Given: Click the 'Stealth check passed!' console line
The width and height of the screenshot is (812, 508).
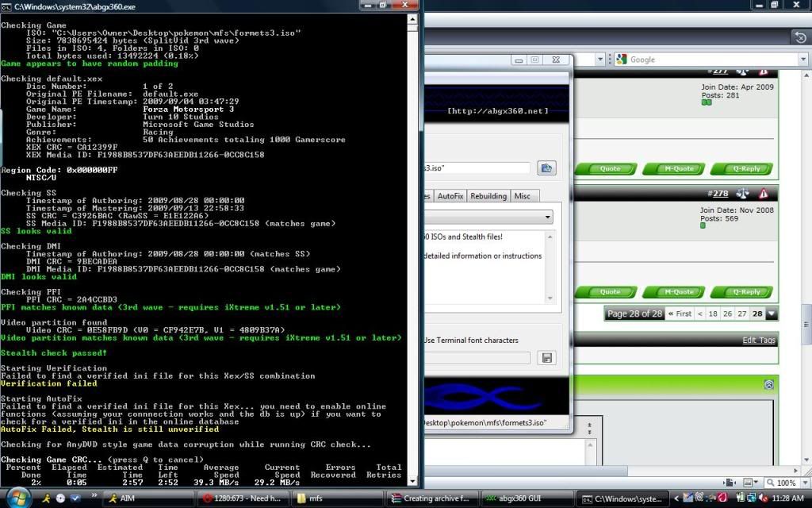Looking at the screenshot, I should click(x=54, y=353).
